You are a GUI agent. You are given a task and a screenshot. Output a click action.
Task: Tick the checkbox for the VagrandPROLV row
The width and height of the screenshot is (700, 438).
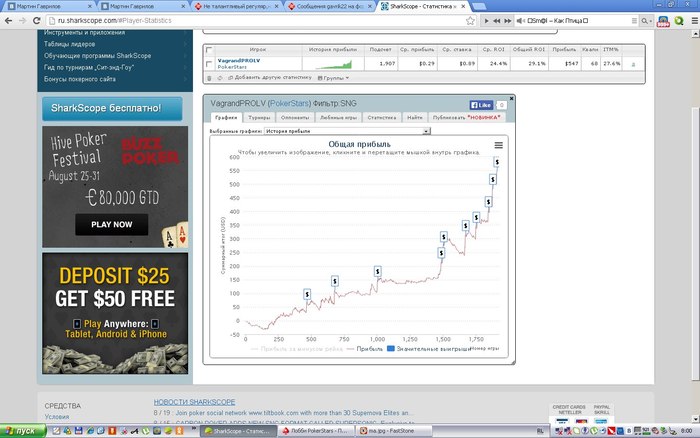[x=208, y=64]
